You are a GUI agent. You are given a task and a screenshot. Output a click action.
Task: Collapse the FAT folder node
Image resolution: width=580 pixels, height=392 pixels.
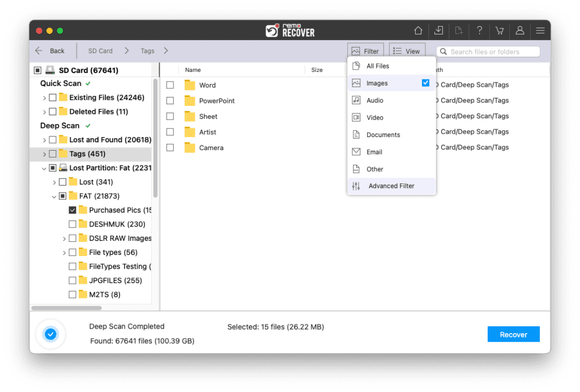54,196
